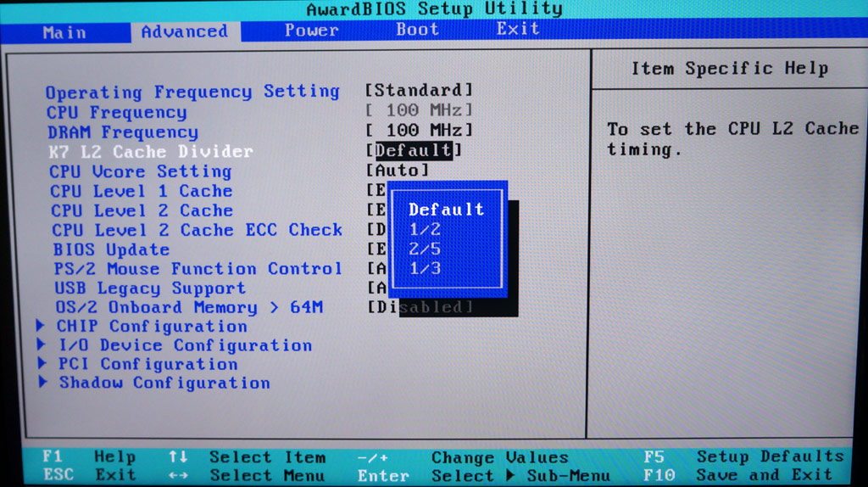This screenshot has height=487, width=868.
Task: Open Shadow Configuration sub-menu
Action: (x=165, y=383)
